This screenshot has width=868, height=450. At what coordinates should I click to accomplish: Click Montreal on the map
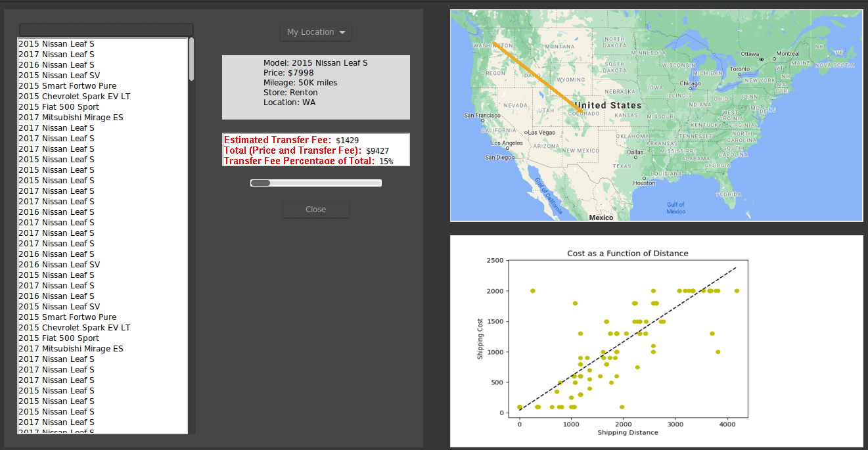point(788,53)
